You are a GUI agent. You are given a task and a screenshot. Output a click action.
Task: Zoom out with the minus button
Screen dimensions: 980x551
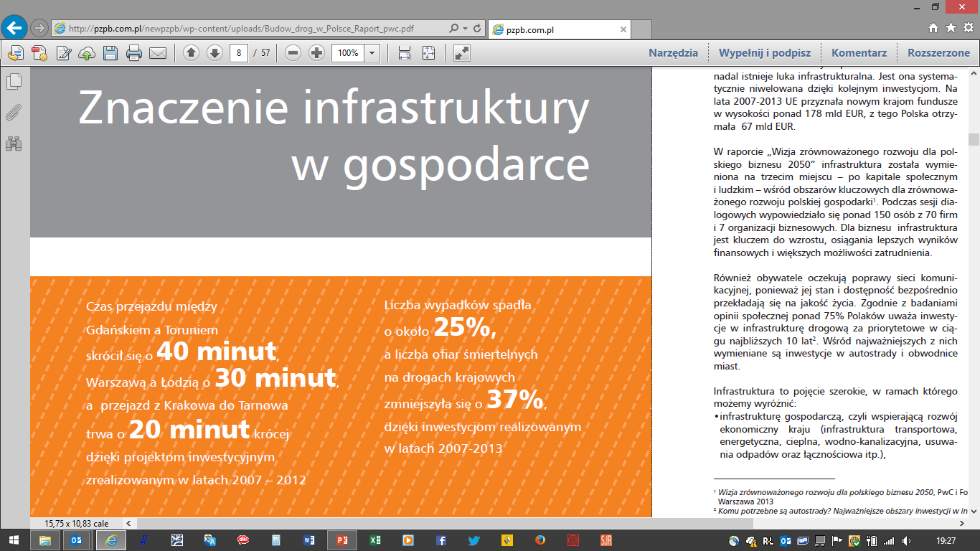click(293, 52)
